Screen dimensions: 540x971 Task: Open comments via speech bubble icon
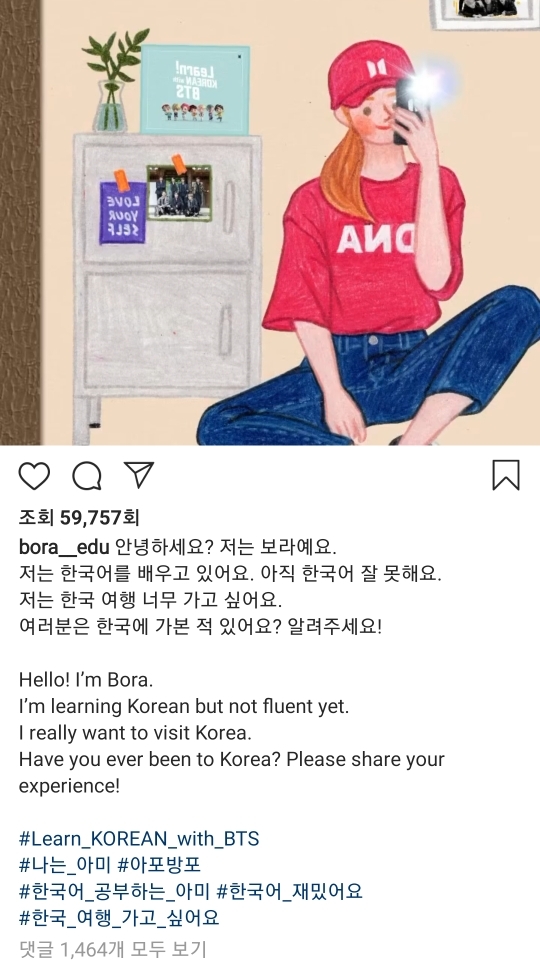click(87, 476)
